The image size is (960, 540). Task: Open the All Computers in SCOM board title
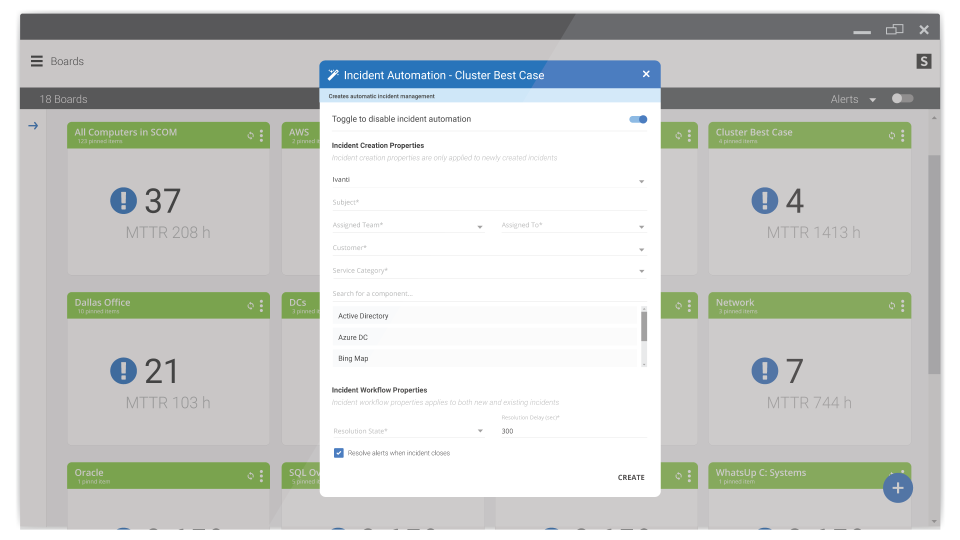[x=126, y=132]
